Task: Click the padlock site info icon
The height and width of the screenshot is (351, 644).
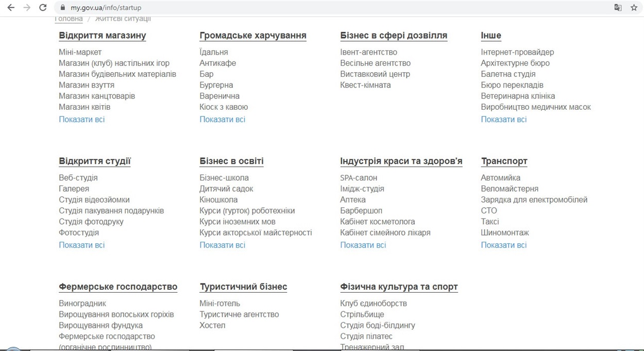Action: coord(63,8)
